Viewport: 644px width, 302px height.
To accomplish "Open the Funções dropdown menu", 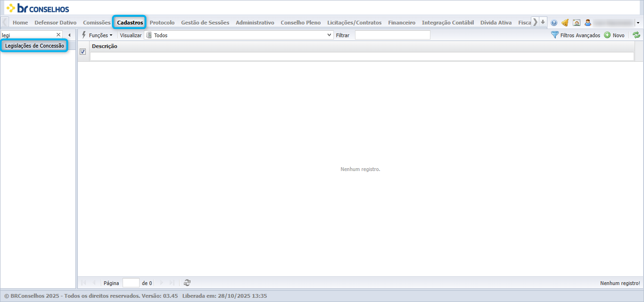I will point(98,35).
